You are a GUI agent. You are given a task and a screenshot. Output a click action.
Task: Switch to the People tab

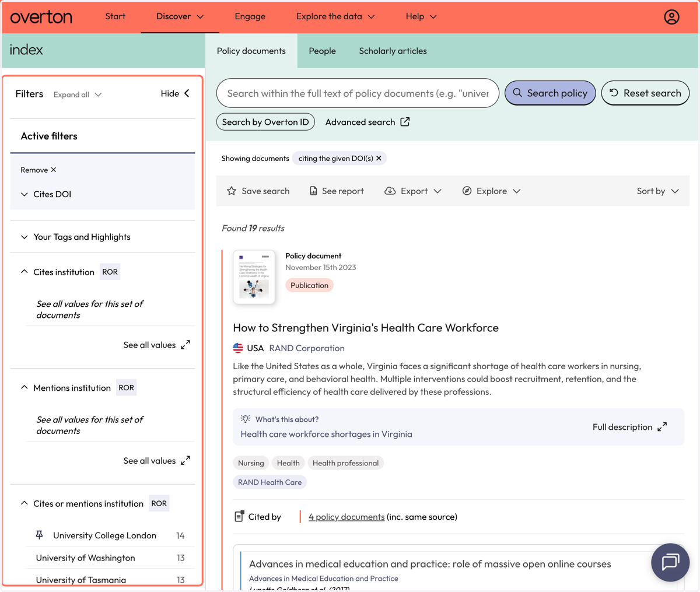(322, 51)
